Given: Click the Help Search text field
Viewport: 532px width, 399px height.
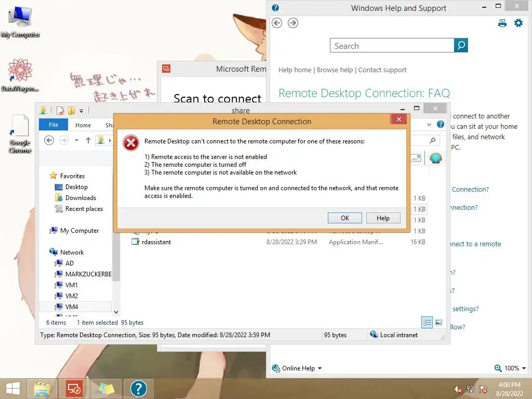Looking at the screenshot, I should coord(392,45).
